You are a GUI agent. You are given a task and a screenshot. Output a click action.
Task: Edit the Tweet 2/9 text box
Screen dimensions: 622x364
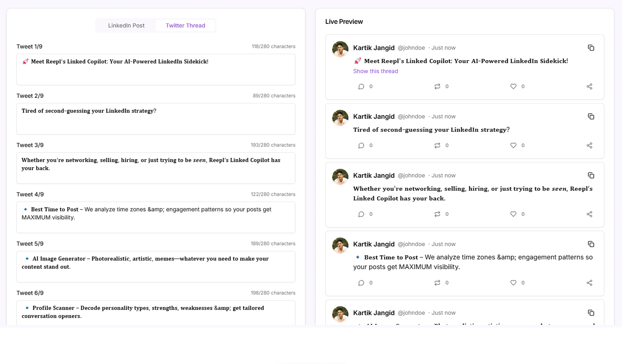[x=156, y=119]
